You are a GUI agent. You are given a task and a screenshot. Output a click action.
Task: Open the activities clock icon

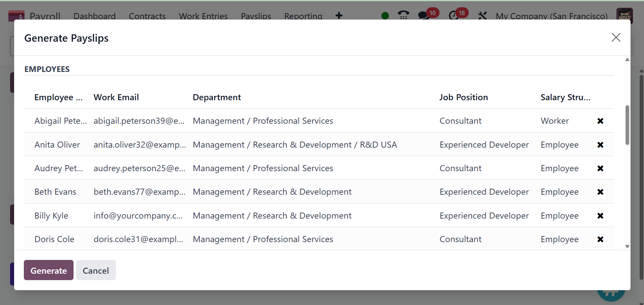click(x=454, y=15)
